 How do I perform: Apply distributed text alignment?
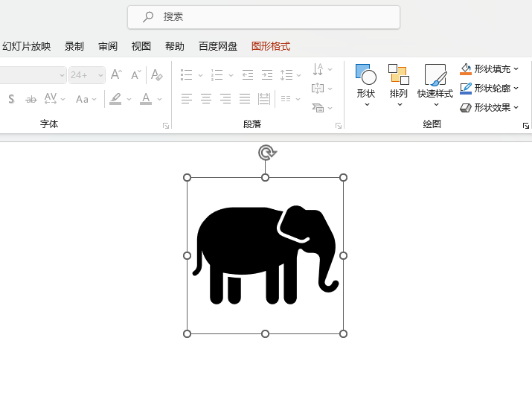click(x=264, y=99)
